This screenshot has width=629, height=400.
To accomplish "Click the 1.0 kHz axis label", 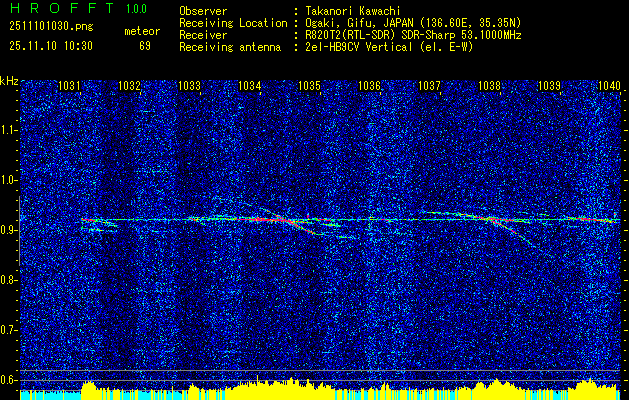I will point(8,180).
